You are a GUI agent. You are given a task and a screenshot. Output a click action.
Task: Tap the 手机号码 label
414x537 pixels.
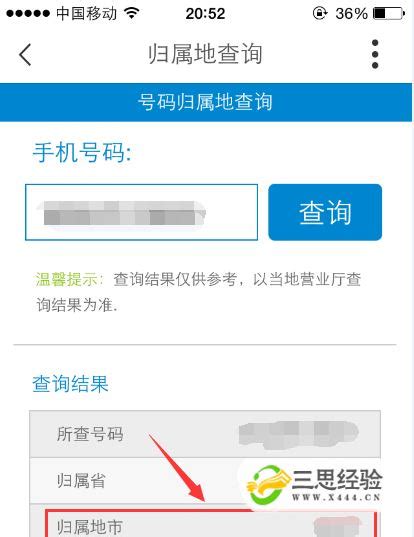click(x=82, y=152)
